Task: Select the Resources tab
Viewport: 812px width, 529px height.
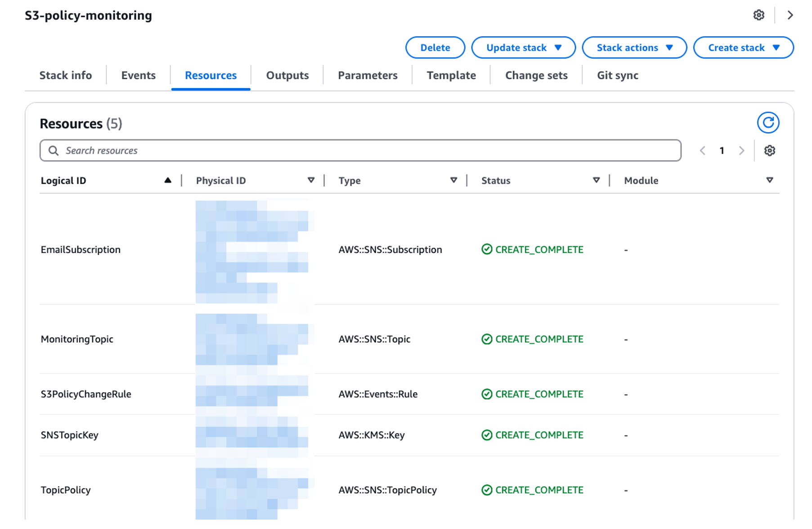Action: click(x=211, y=76)
